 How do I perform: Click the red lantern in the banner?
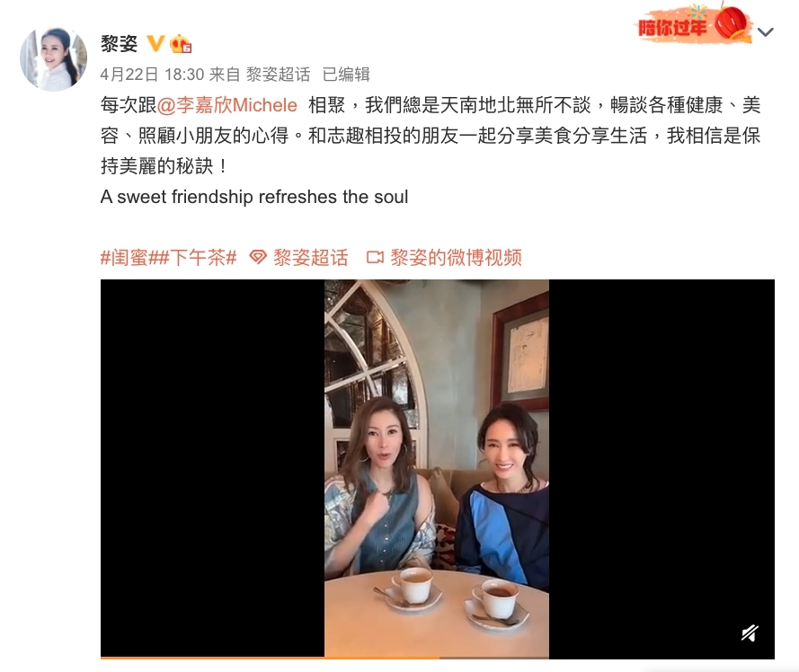tap(732, 22)
